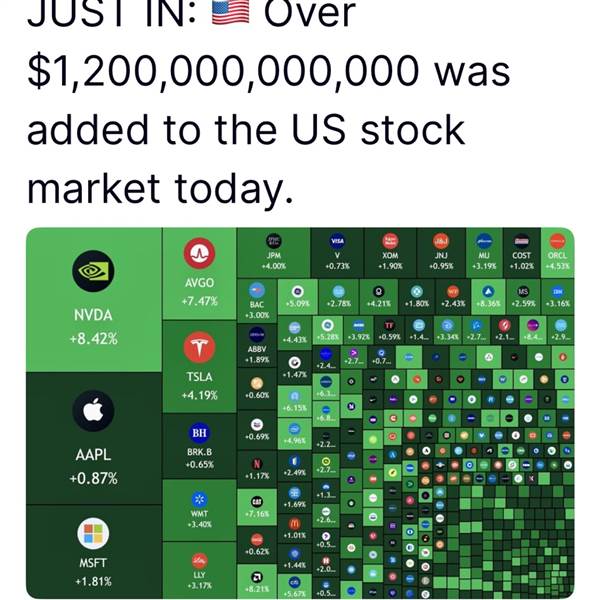Select the BAC +3.00% tile

tap(257, 302)
